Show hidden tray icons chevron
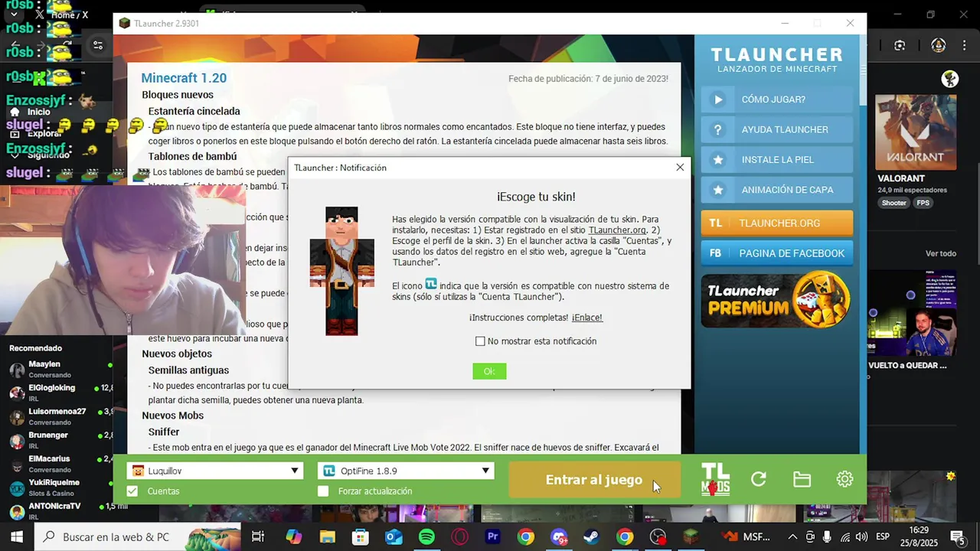The height and width of the screenshot is (551, 980). click(792, 537)
